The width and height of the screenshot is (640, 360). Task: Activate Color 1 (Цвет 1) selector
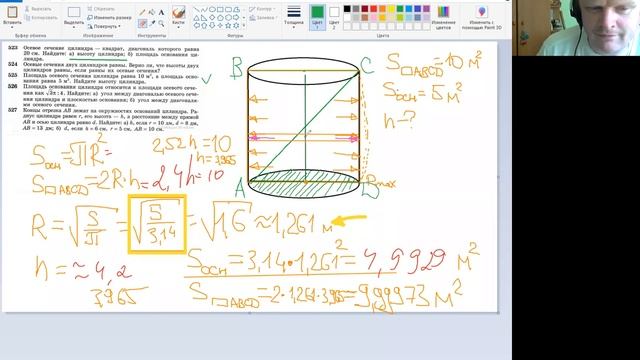[x=317, y=18]
